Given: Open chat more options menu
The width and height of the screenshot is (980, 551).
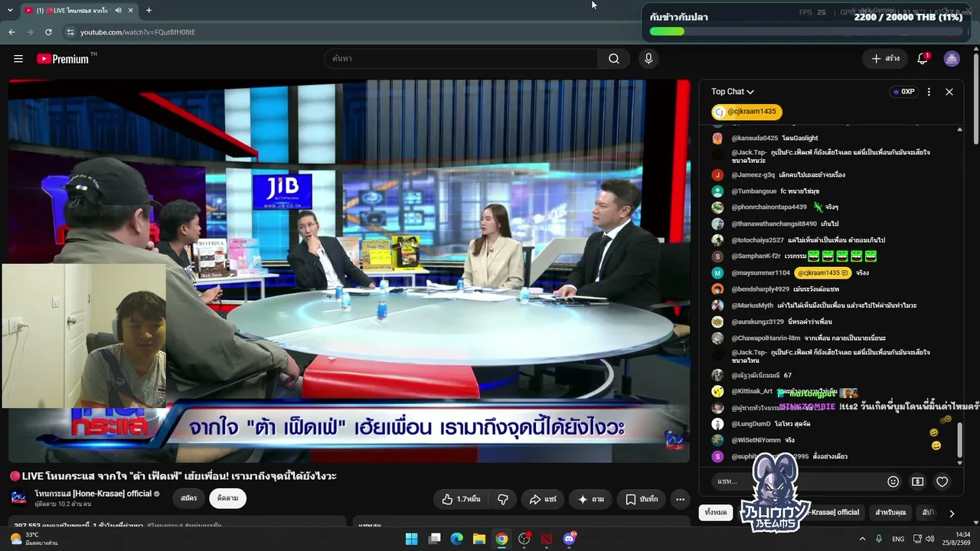Looking at the screenshot, I should 929,92.
